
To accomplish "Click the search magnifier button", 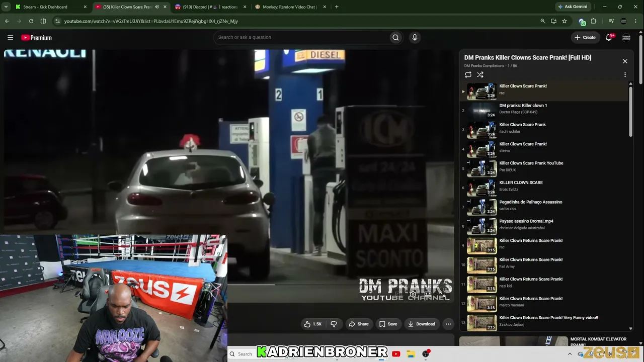I will (395, 37).
